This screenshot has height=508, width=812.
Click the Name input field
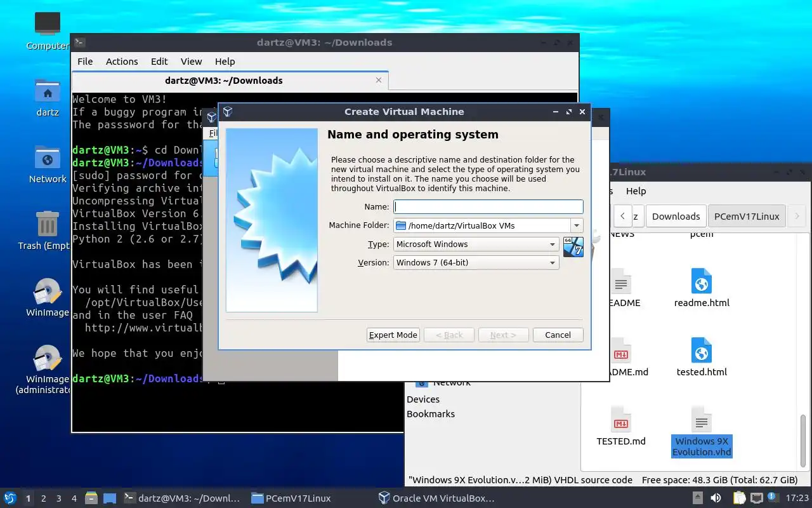point(488,206)
